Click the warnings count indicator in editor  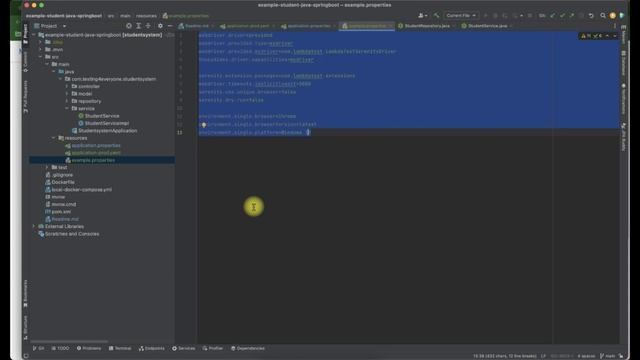pyautogui.click(x=586, y=36)
